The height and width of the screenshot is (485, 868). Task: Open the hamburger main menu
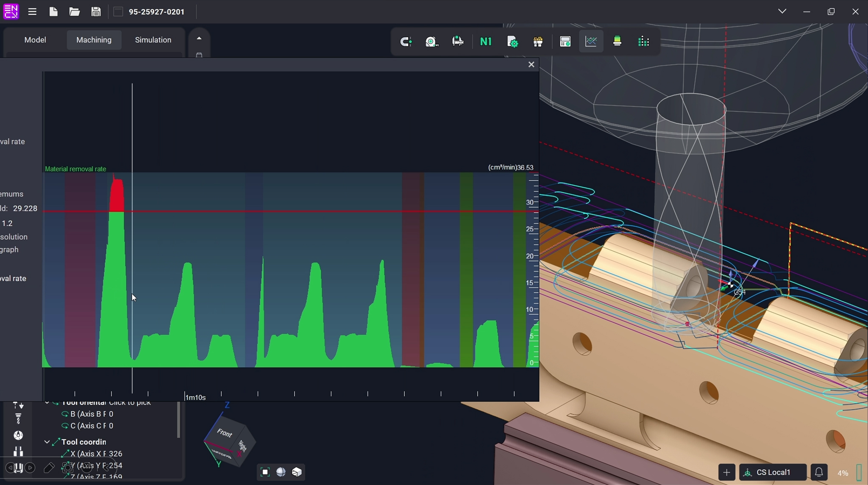(x=32, y=12)
